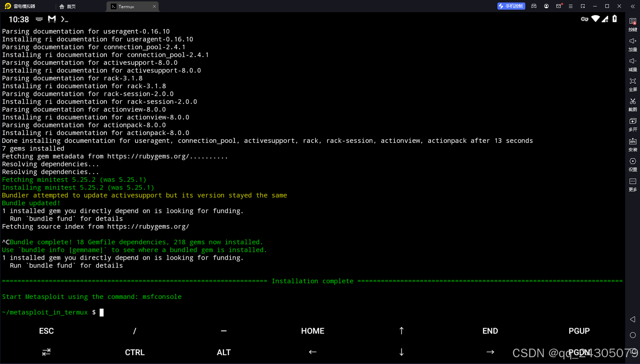Click the '7 gems installed' line
The height and width of the screenshot is (364, 640).
pos(33,149)
